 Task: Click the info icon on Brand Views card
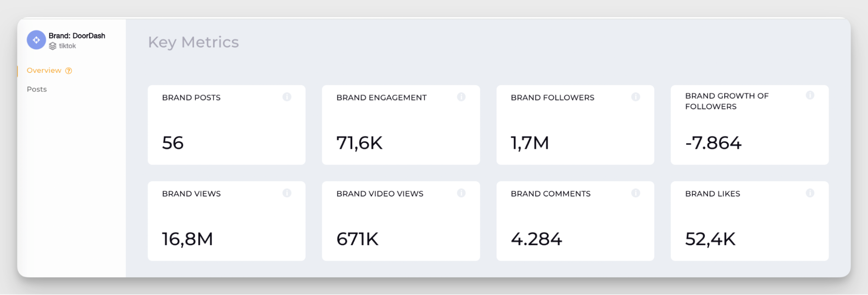click(x=287, y=193)
